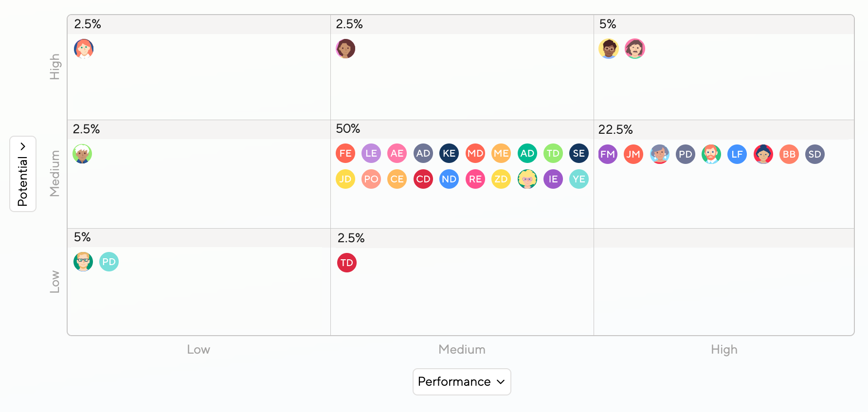Click the 22.5% box header

point(724,129)
